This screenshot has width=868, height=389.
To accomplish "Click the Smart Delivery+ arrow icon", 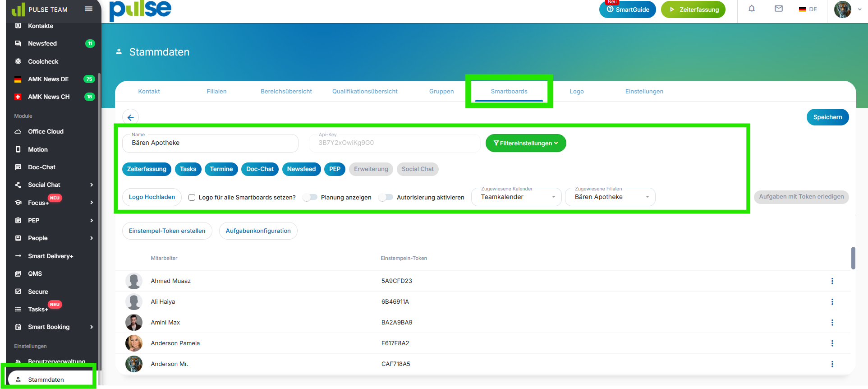I will [x=18, y=256].
